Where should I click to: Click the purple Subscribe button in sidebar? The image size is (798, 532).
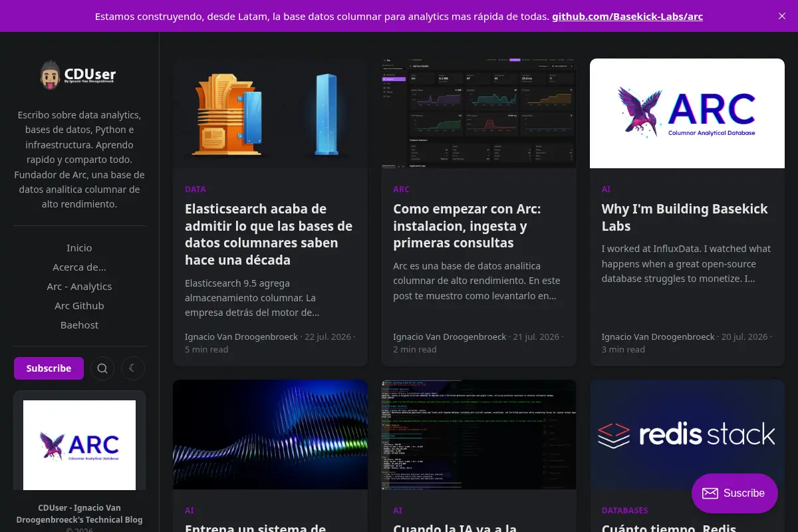(49, 368)
